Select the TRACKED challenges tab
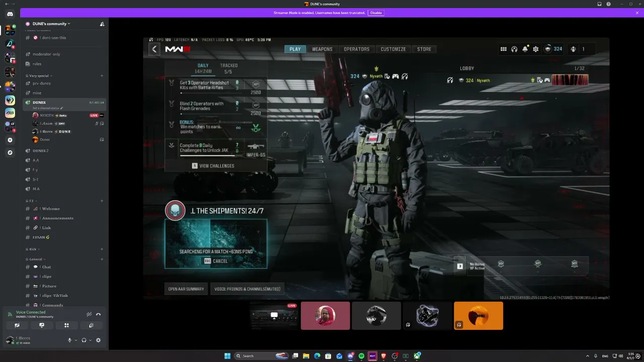The width and height of the screenshot is (644, 362). coord(229,68)
